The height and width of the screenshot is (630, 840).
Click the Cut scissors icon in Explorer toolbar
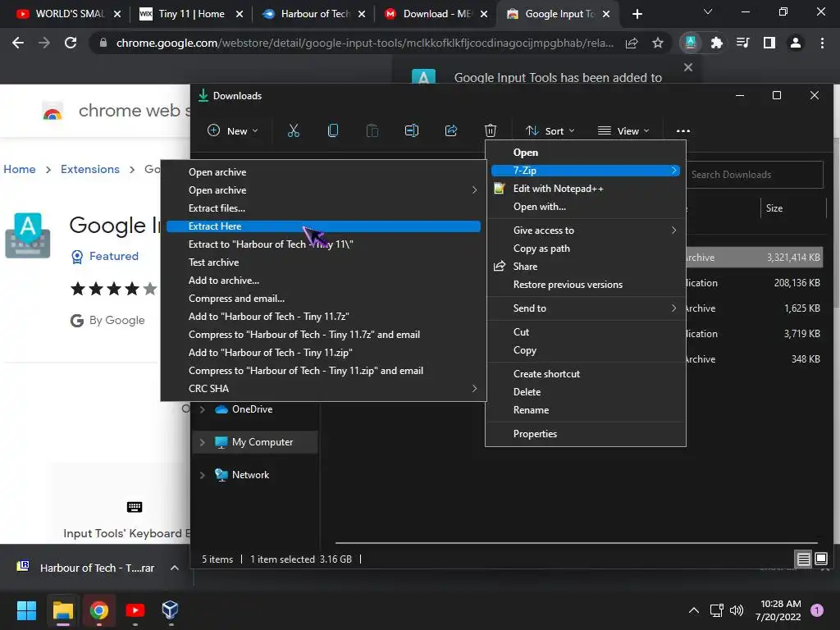[293, 130]
